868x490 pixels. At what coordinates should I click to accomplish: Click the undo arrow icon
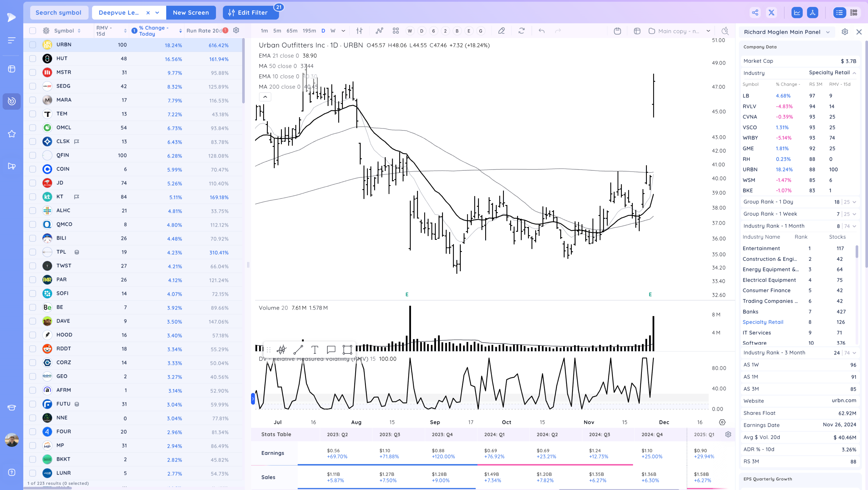(x=541, y=31)
